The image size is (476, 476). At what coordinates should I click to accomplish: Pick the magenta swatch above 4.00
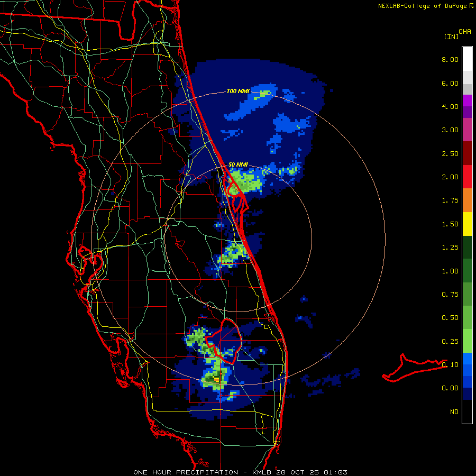(x=467, y=100)
